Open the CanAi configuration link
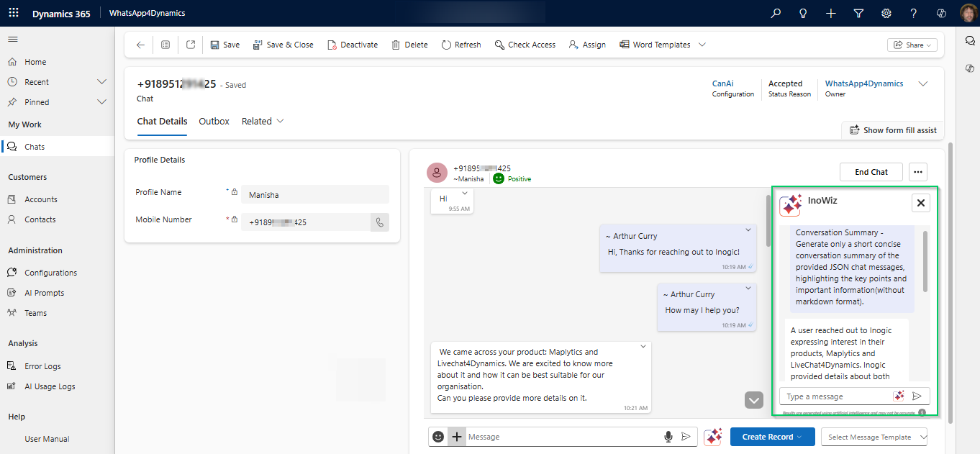 pos(722,83)
